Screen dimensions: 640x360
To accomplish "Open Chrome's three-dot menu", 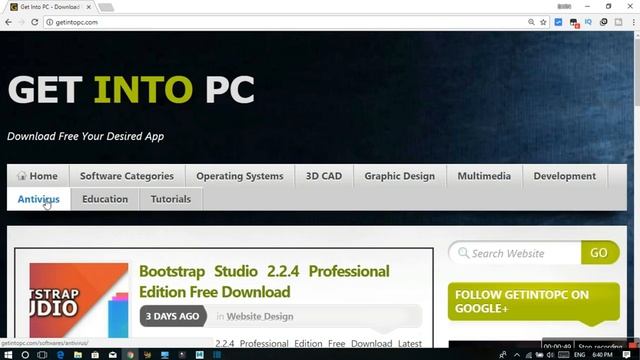I will pos(633,22).
